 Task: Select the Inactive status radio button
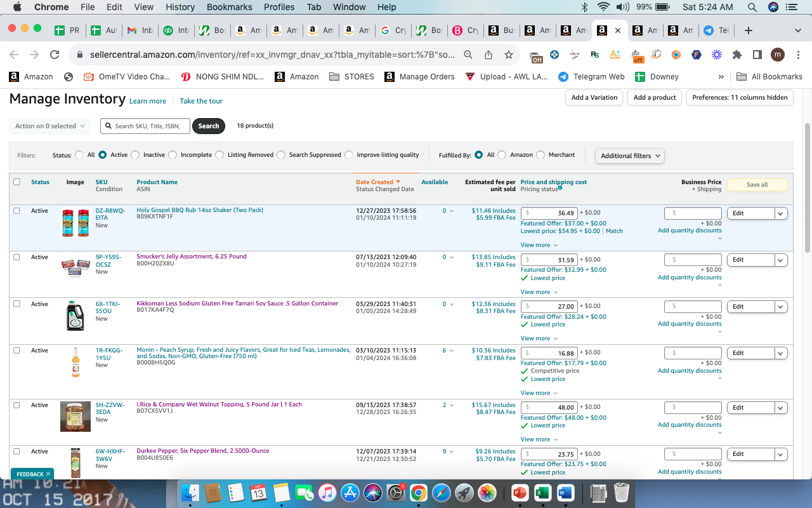coord(135,155)
